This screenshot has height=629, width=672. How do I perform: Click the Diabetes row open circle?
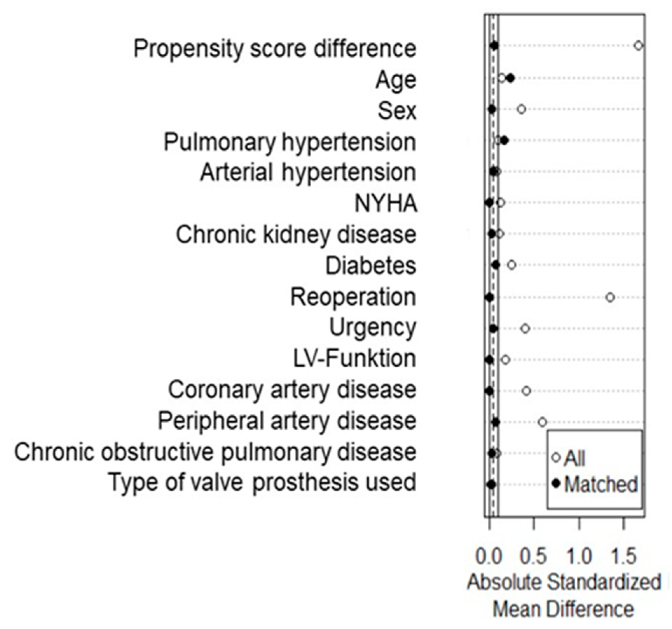point(512,265)
